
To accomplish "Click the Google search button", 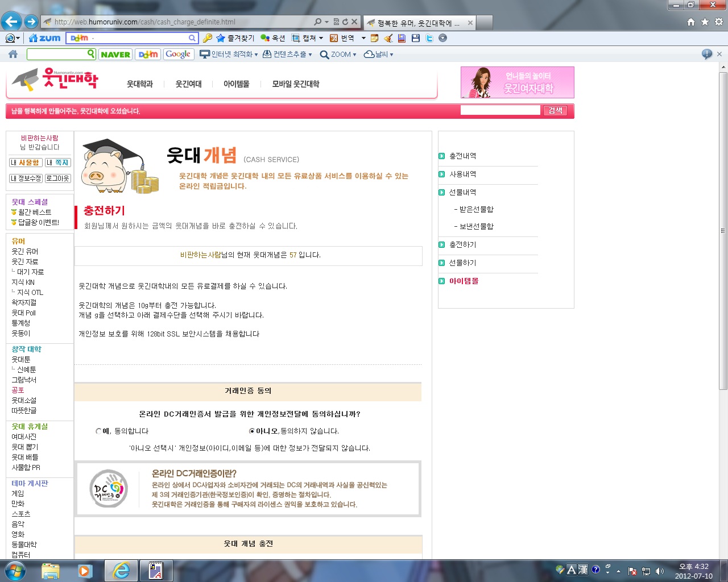I will click(x=178, y=54).
